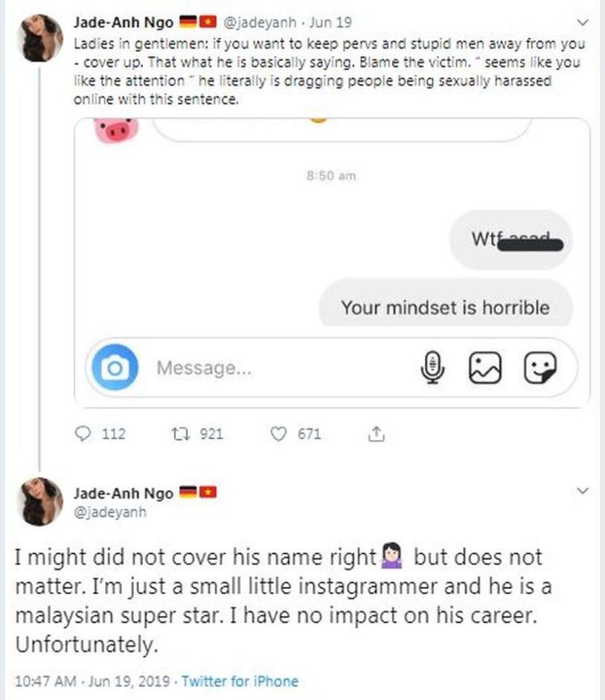Expand the first tweet's options chevron
Viewport: 605px width, 700px height.
click(x=583, y=22)
